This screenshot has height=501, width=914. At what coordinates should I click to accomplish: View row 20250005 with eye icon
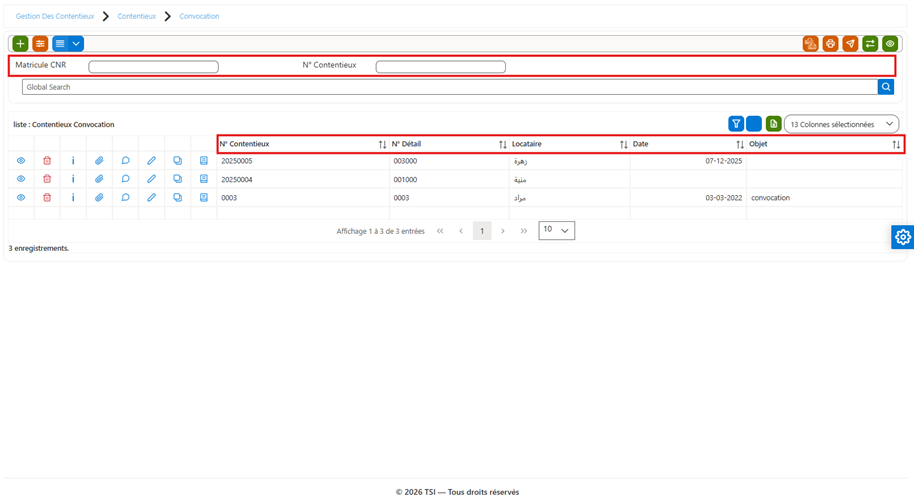pyautogui.click(x=21, y=161)
